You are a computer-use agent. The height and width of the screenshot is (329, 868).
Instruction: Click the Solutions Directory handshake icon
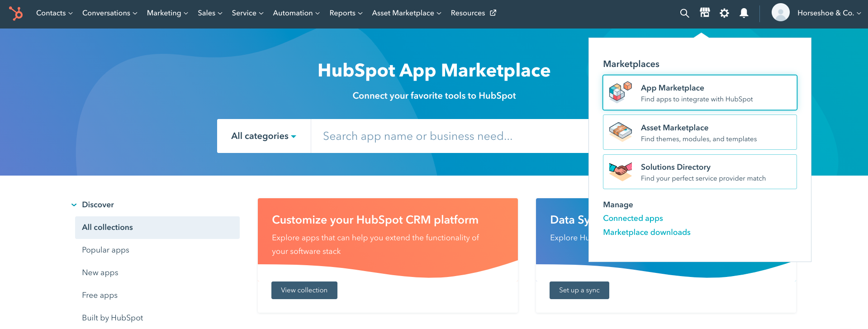pos(620,172)
